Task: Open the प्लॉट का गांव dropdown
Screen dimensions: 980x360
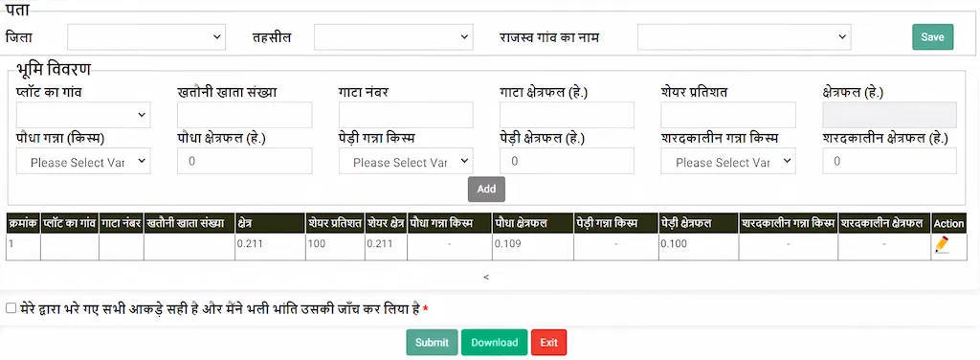Action: coord(83,115)
